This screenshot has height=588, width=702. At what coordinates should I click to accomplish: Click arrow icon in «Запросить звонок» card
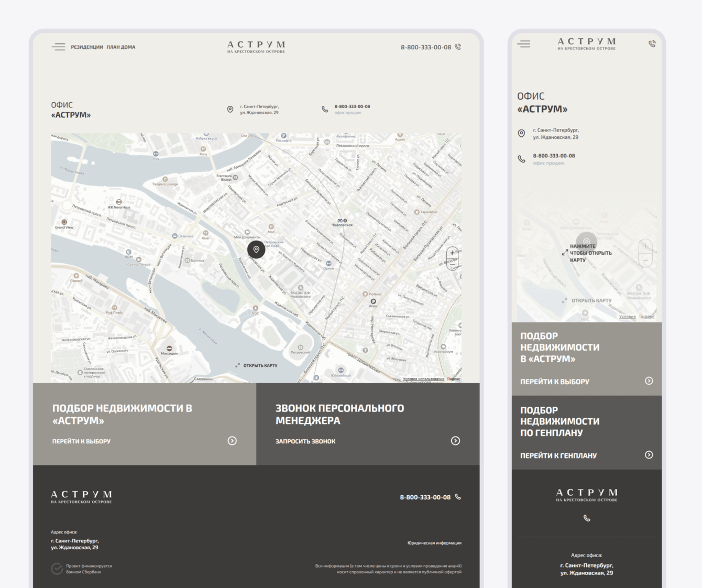pos(456,441)
